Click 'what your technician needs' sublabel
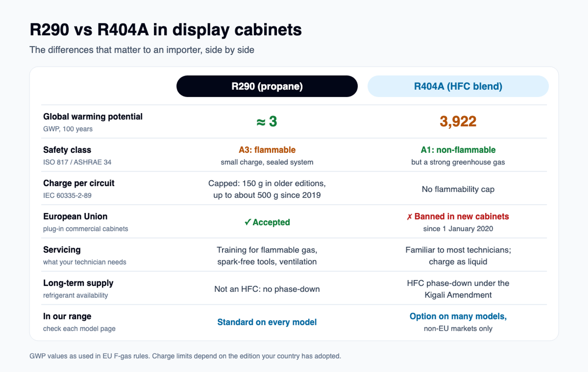588x372 pixels. click(85, 262)
